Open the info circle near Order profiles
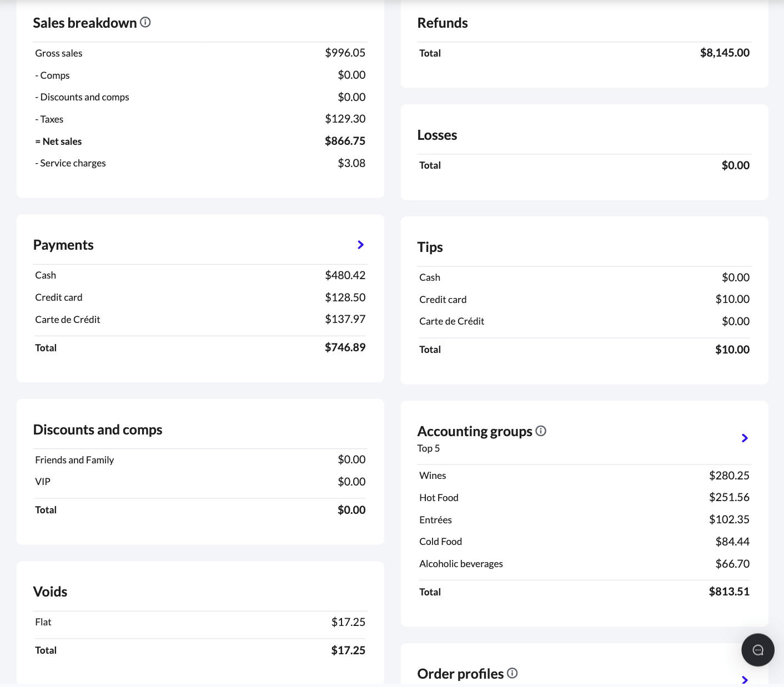The height and width of the screenshot is (687, 784). (x=512, y=673)
